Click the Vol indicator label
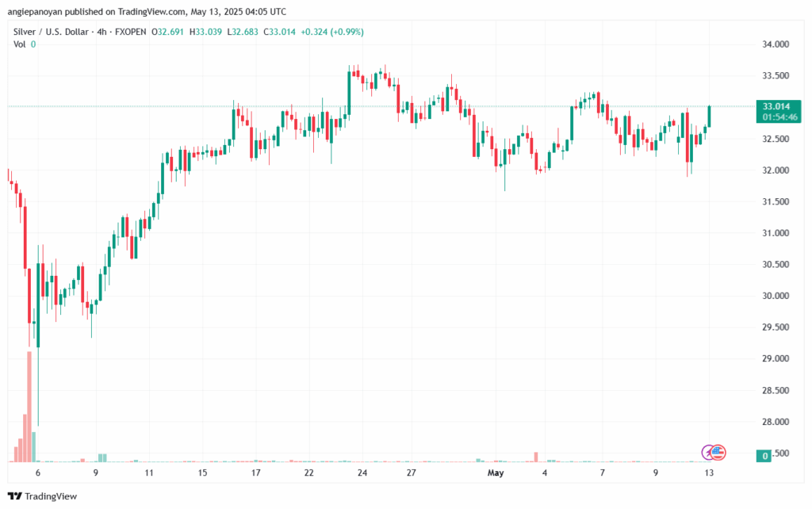 point(19,44)
